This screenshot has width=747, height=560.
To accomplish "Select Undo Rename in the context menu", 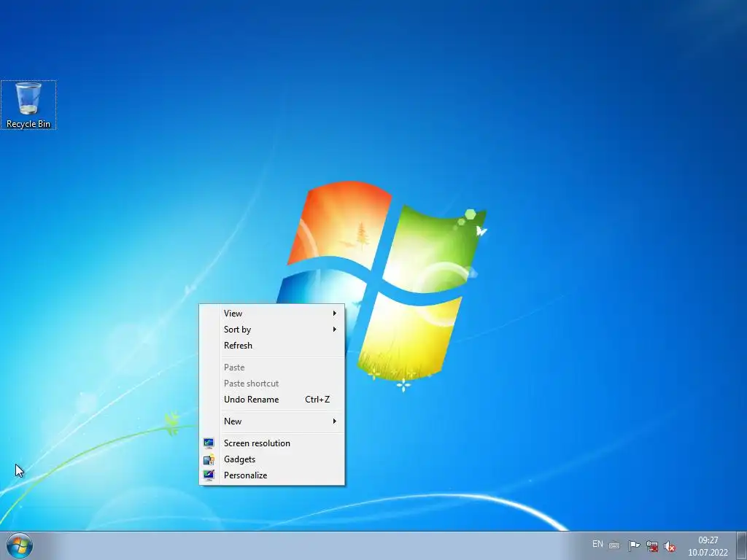I will tap(271, 400).
